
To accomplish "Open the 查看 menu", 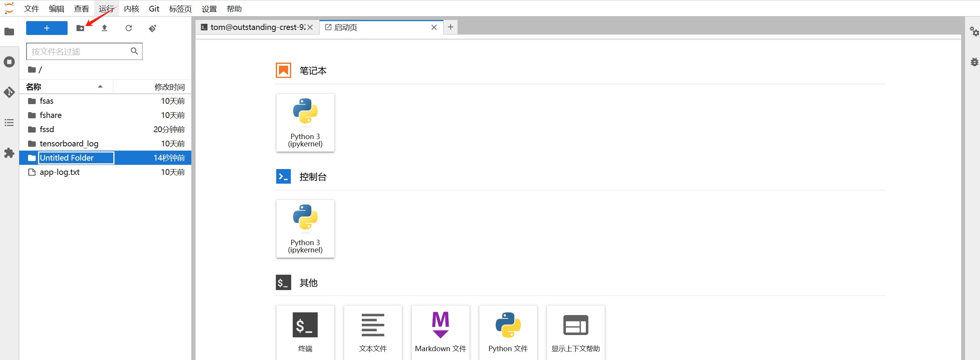I will (x=81, y=8).
